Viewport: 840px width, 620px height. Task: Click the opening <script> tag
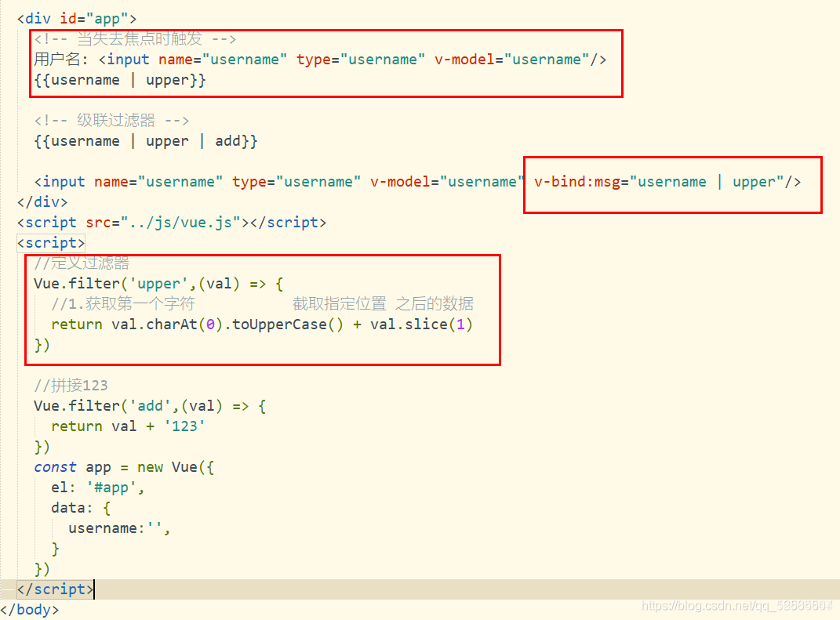point(51,243)
